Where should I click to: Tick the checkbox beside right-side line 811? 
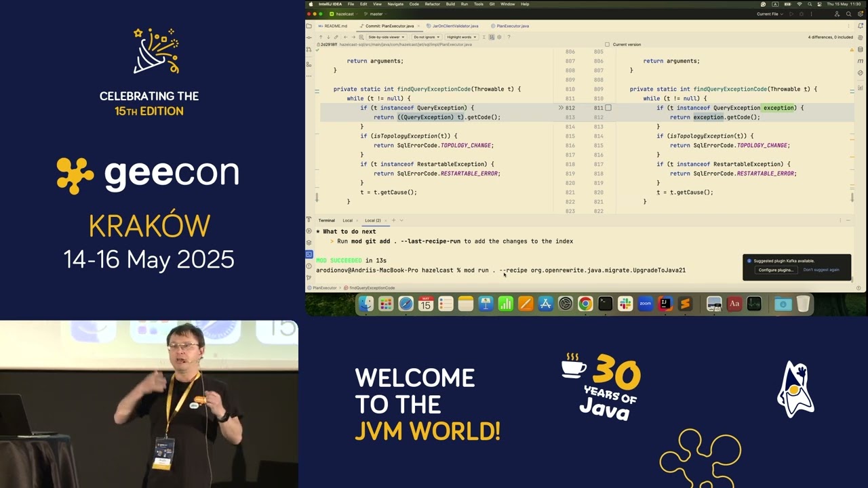pyautogui.click(x=608, y=108)
